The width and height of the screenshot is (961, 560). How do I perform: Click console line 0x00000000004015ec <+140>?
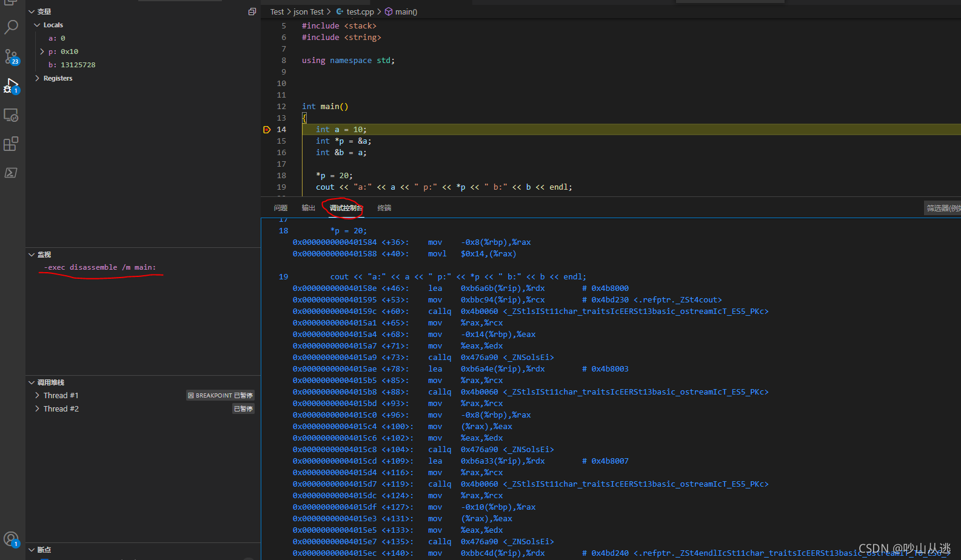[x=621, y=553]
